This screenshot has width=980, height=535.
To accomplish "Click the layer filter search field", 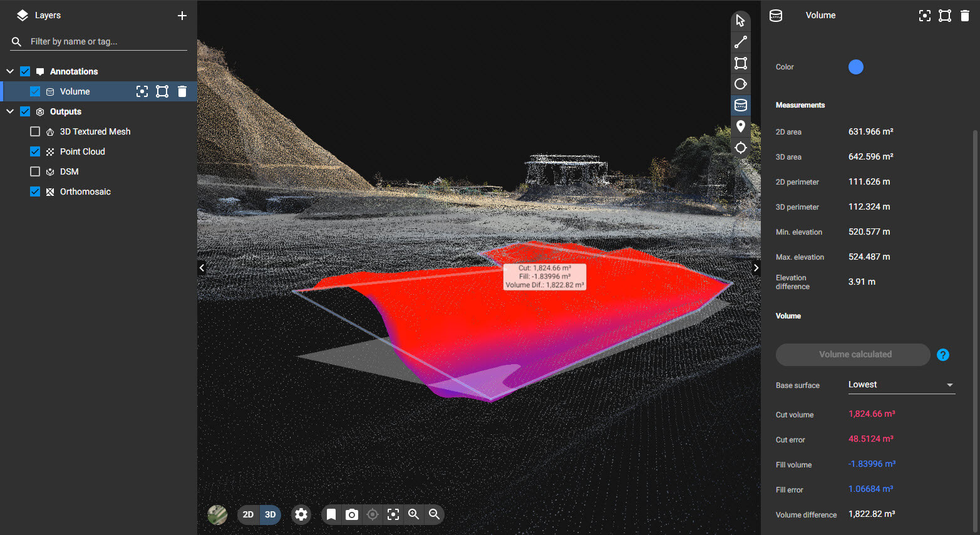I will [x=106, y=41].
